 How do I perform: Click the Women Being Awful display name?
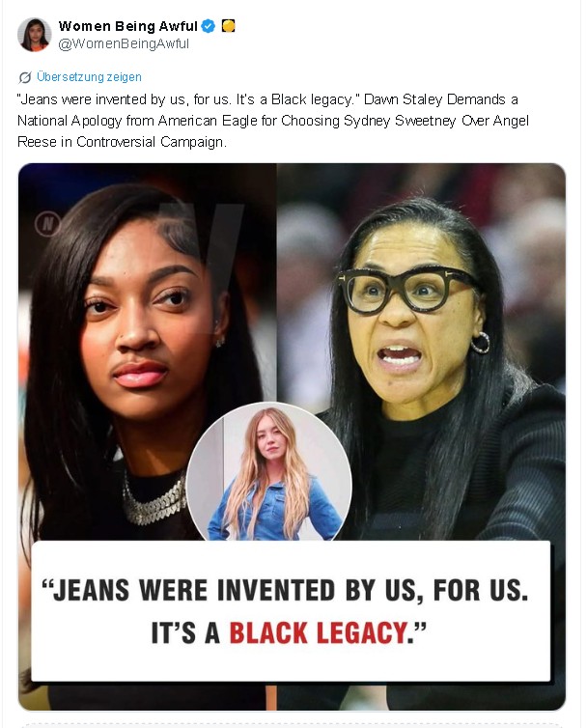click(128, 26)
